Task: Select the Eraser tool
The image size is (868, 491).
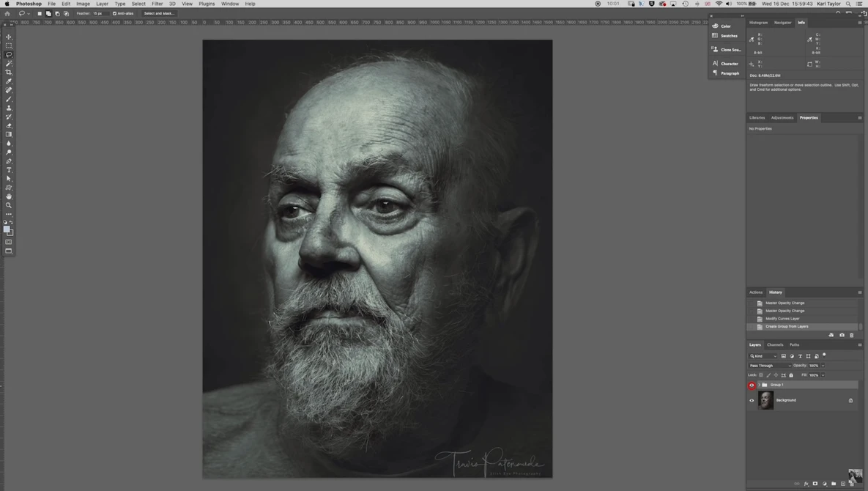Action: tap(9, 125)
